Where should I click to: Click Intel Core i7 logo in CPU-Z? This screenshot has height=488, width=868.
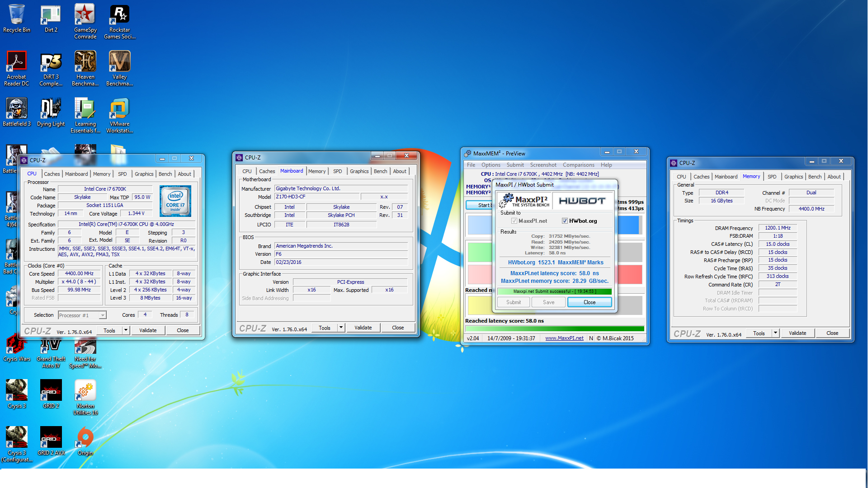[175, 201]
